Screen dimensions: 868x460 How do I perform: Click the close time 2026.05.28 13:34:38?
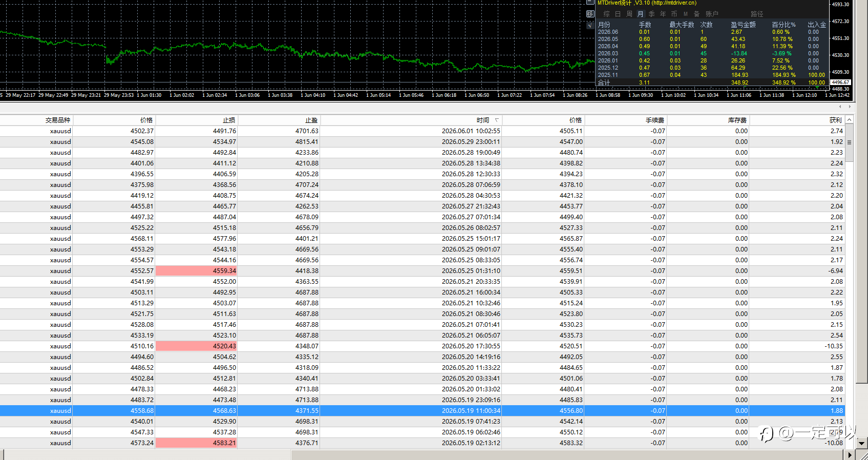click(x=471, y=163)
